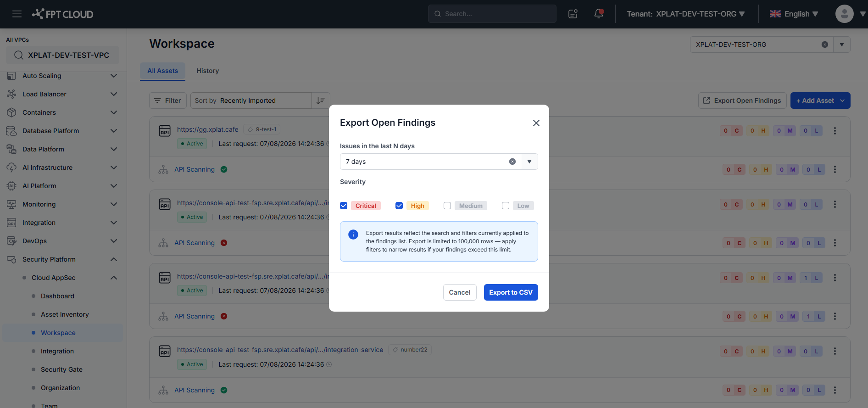Open the English language dropdown
Viewport: 868px width, 408px height.
pyautogui.click(x=794, y=14)
